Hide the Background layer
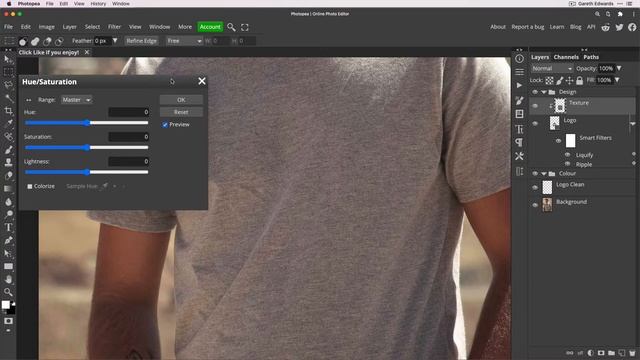Screen dimensions: 640x360 535,205
